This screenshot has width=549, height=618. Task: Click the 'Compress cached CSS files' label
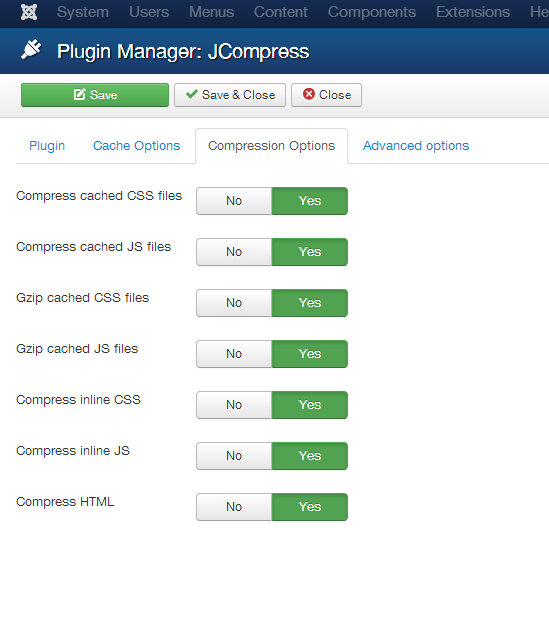pyautogui.click(x=99, y=196)
